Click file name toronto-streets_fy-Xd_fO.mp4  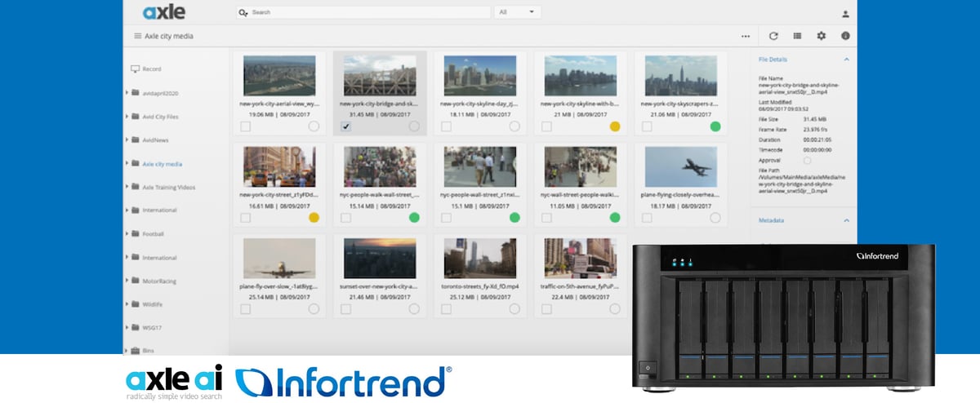[480, 287]
